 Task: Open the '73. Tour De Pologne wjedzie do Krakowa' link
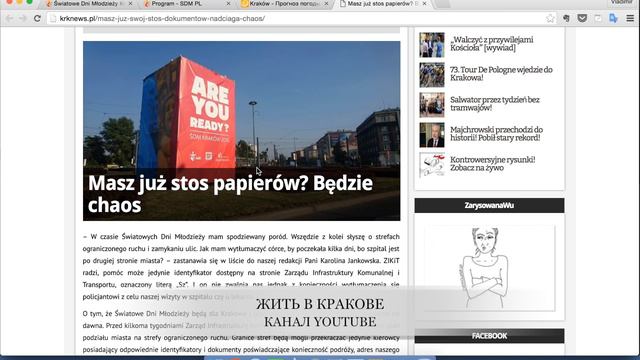click(501, 74)
